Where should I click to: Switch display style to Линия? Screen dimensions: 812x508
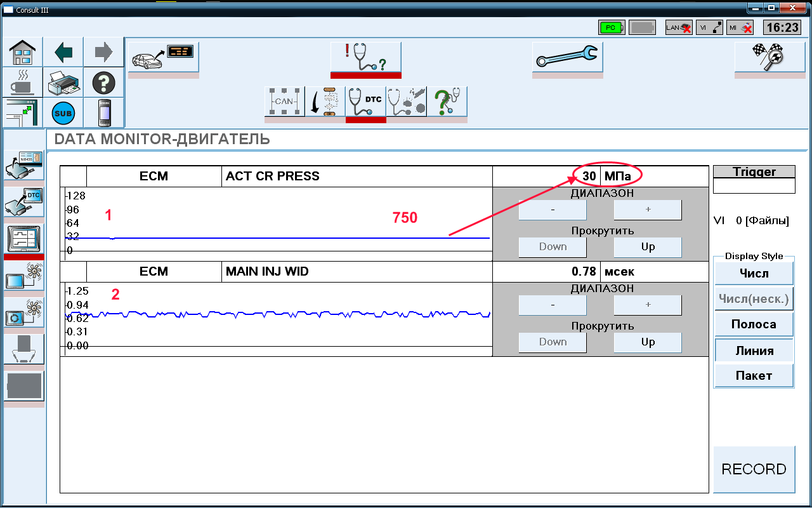(x=754, y=350)
